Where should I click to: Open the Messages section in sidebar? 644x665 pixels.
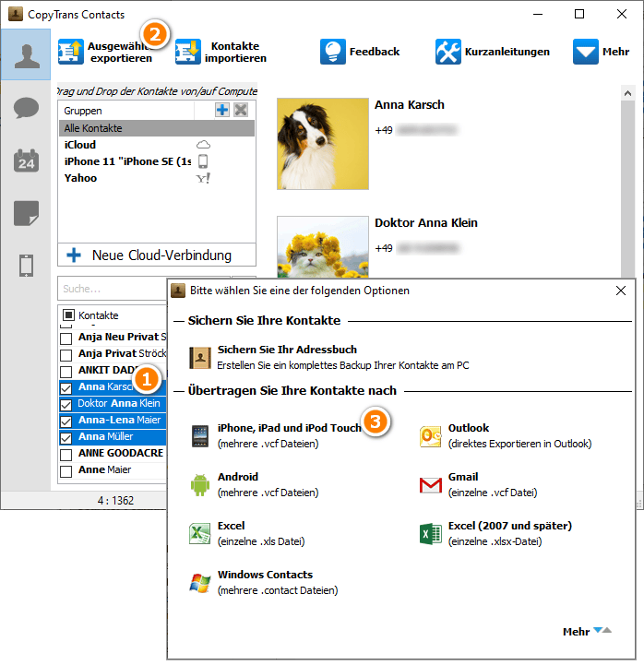click(x=27, y=108)
